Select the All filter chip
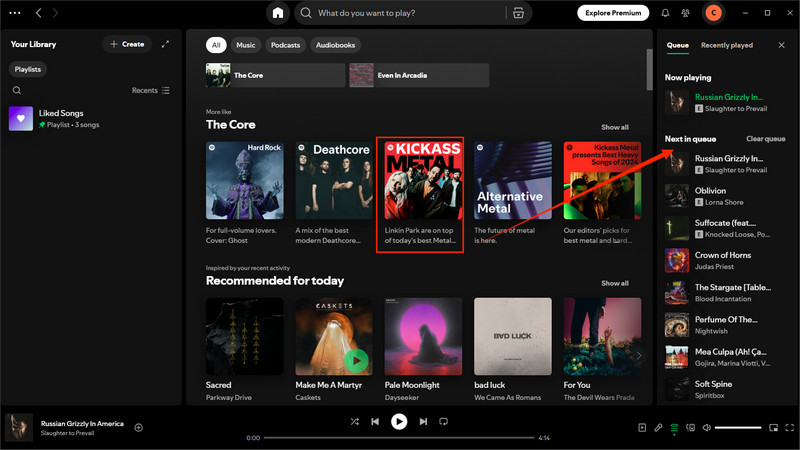800x450 pixels. coord(216,45)
